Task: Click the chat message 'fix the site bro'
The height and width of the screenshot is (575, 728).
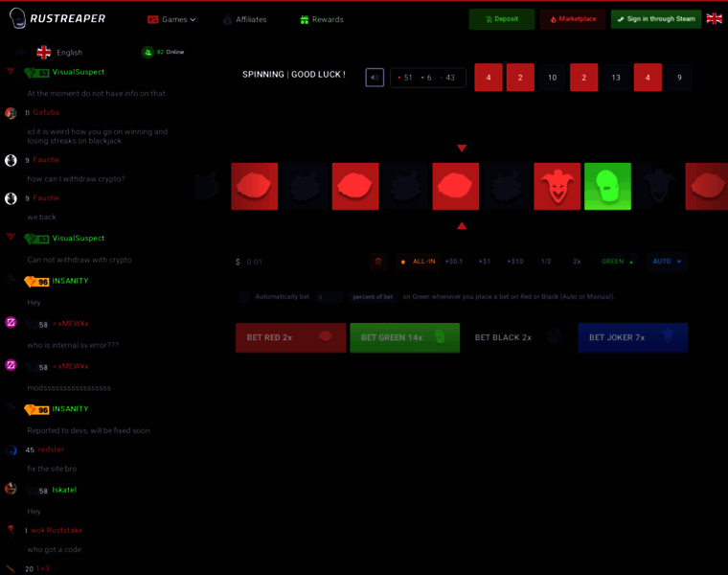Action: 52,469
